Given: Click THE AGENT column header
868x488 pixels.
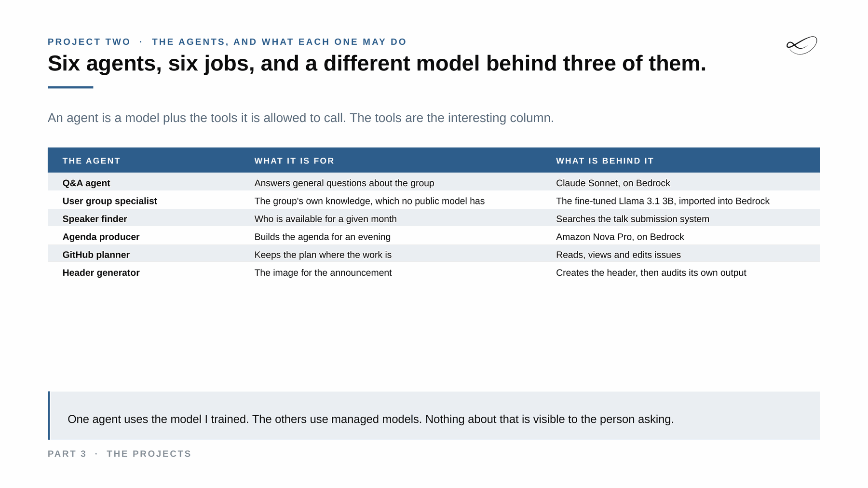Looking at the screenshot, I should [91, 161].
